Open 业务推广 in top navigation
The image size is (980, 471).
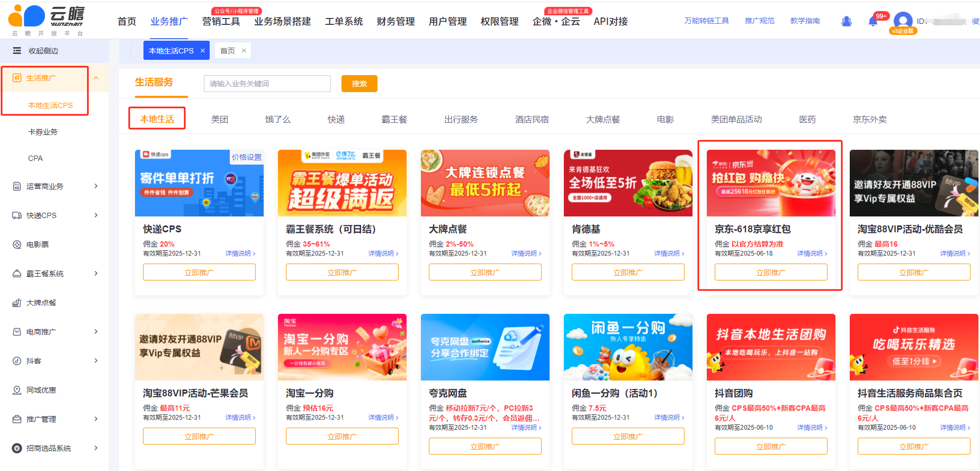coord(169,22)
